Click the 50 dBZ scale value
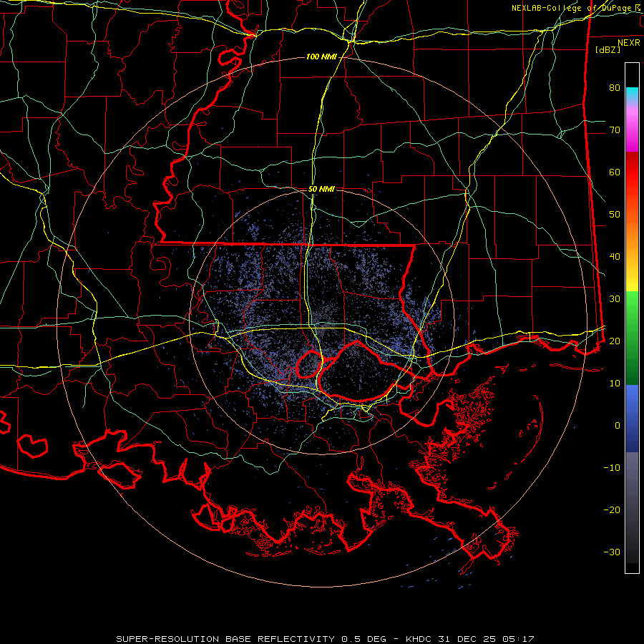The width and height of the screenshot is (644, 644). (x=615, y=215)
